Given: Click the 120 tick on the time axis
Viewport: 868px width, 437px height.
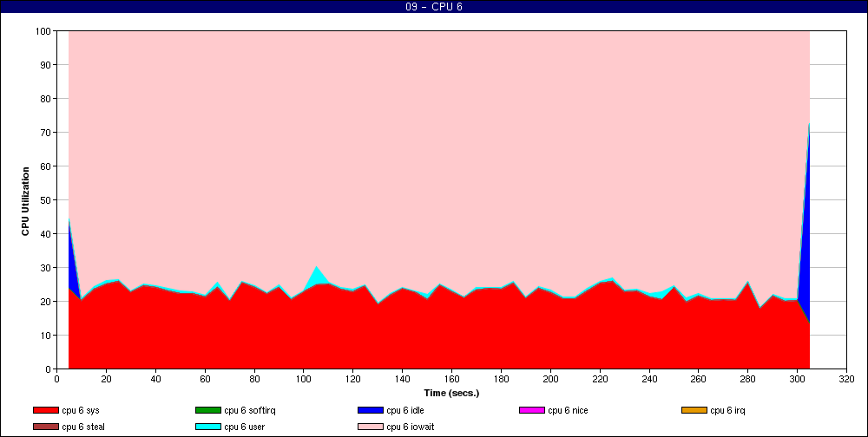Looking at the screenshot, I should point(352,379).
